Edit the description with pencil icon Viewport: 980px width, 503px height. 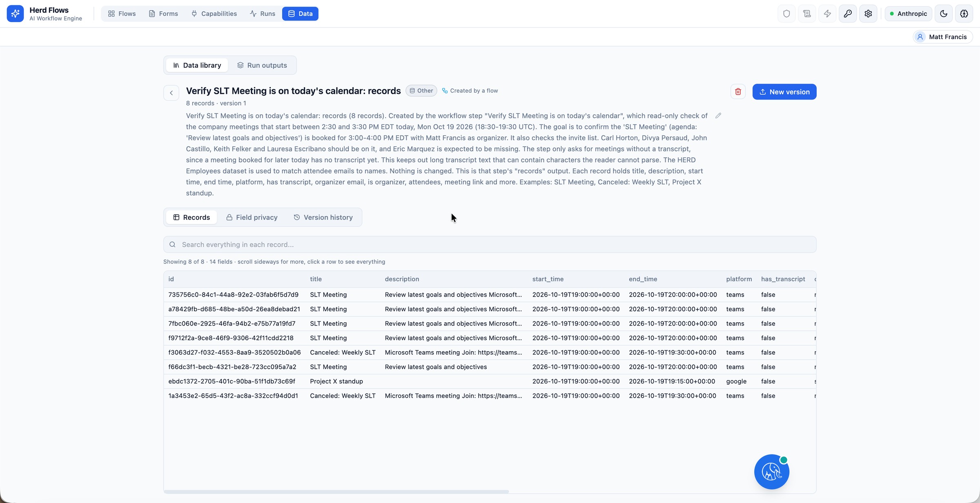click(x=718, y=116)
